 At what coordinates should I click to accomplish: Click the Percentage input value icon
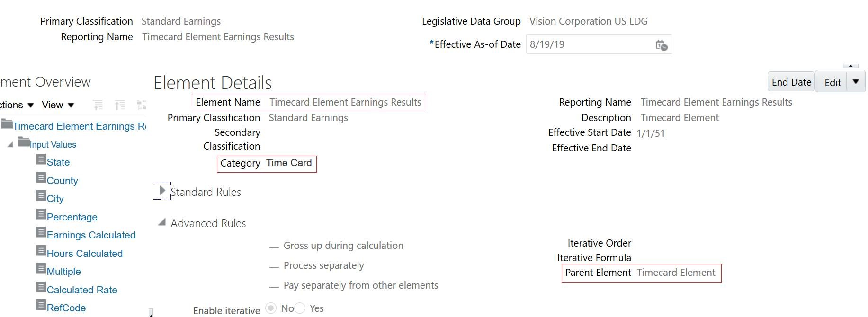[41, 215]
